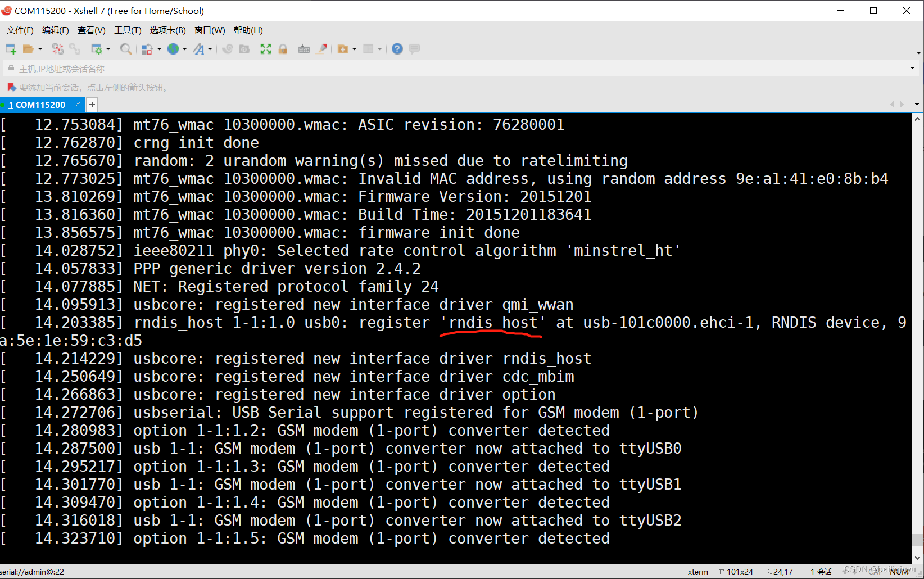Click the Find magnifier icon
Image resolution: width=924 pixels, height=579 pixels.
(x=126, y=49)
